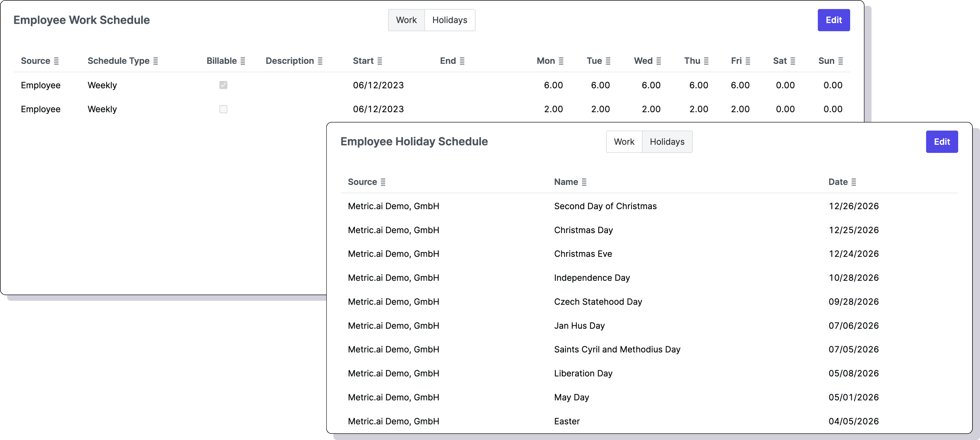Screen dimensions: 980x440
Task: Open the Source sort dropdown in holiday table
Action: (x=383, y=182)
